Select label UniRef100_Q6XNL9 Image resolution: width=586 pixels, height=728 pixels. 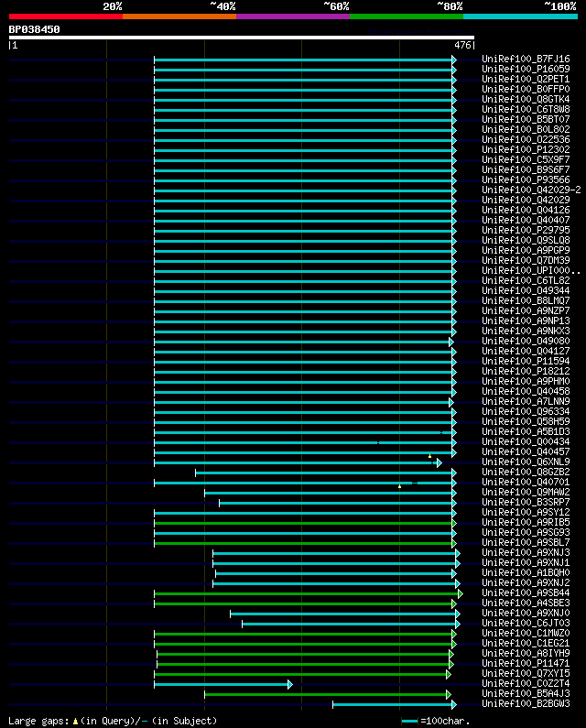click(526, 462)
